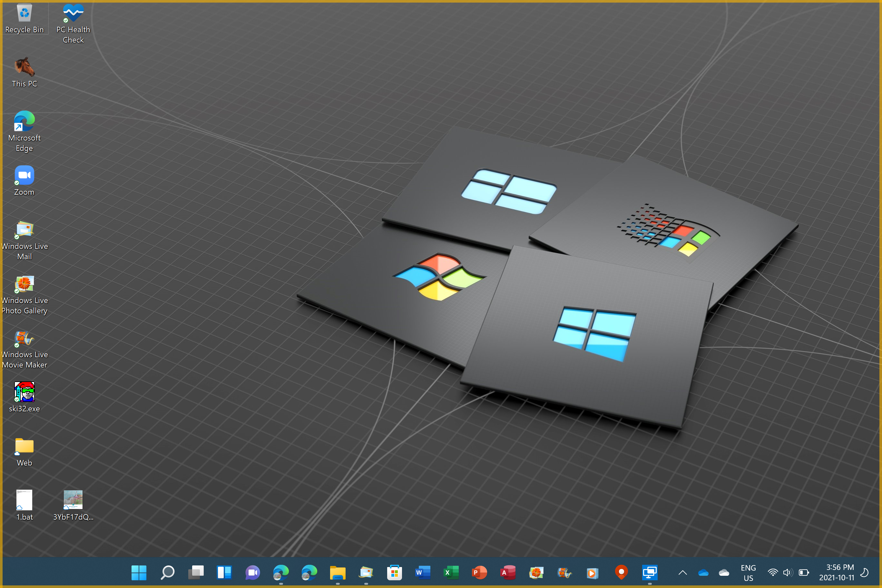Screen dimensions: 882x588
Task: Select the ski32.exe desktop icon
Action: (24, 397)
